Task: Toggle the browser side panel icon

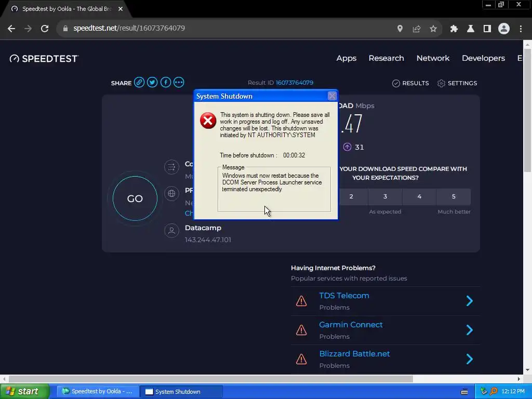Action: click(x=487, y=29)
